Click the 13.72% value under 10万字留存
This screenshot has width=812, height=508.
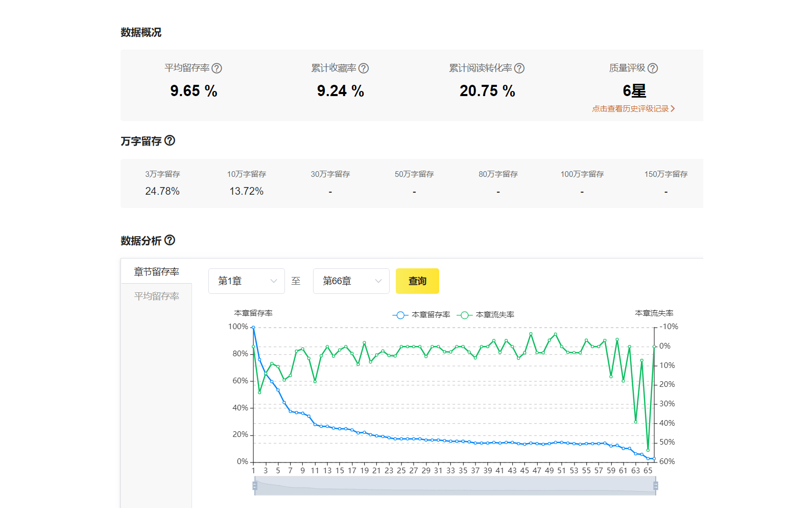tap(246, 191)
